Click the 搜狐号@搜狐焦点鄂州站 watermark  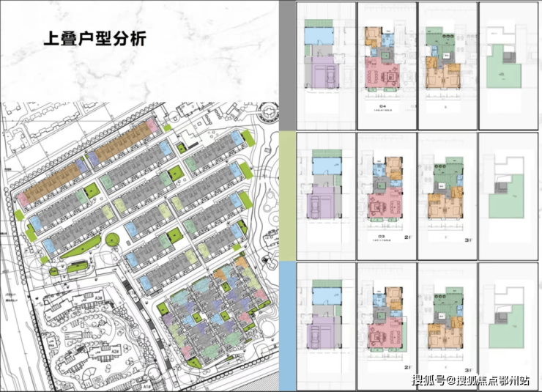pyautogui.click(x=470, y=380)
